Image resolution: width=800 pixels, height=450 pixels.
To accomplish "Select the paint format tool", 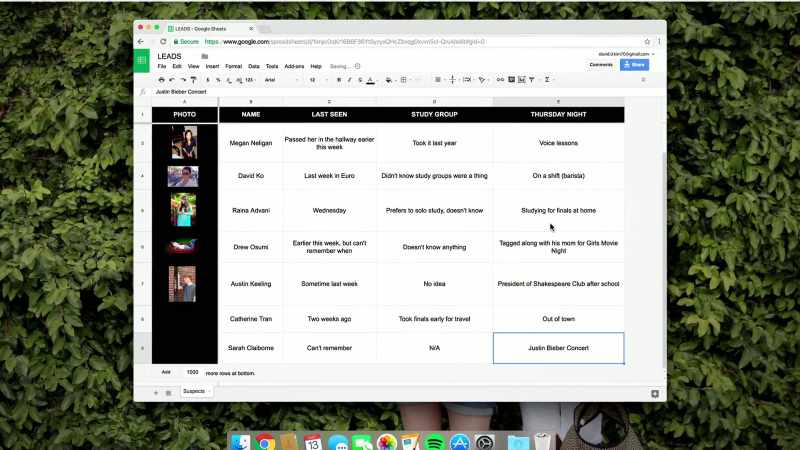I will point(193,80).
